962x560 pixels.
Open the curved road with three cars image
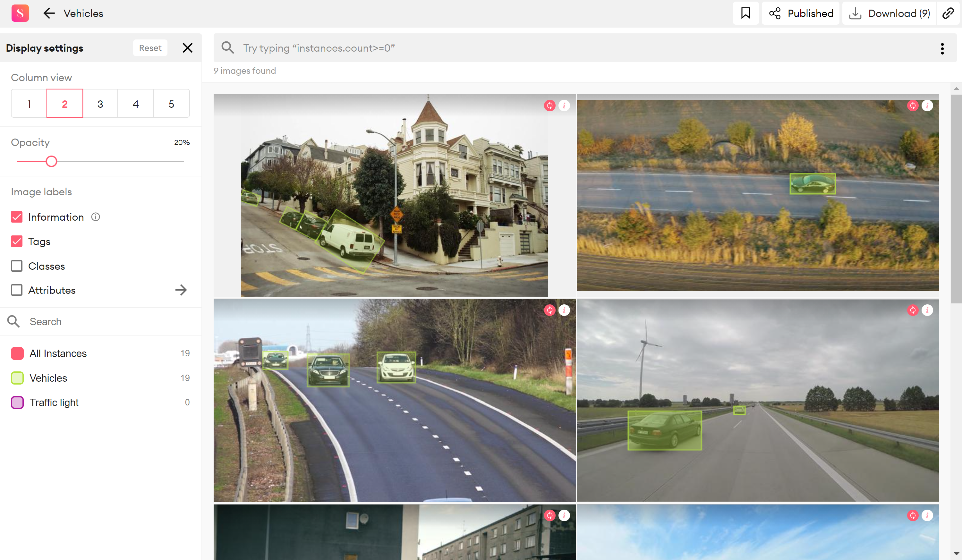tap(394, 401)
